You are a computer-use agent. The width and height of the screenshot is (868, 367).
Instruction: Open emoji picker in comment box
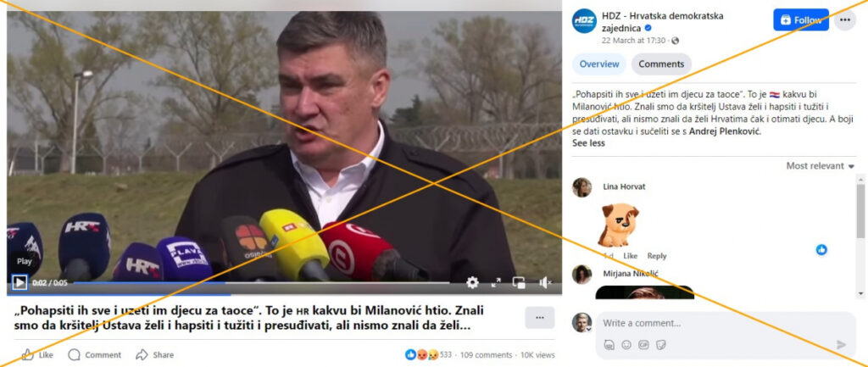tap(626, 345)
